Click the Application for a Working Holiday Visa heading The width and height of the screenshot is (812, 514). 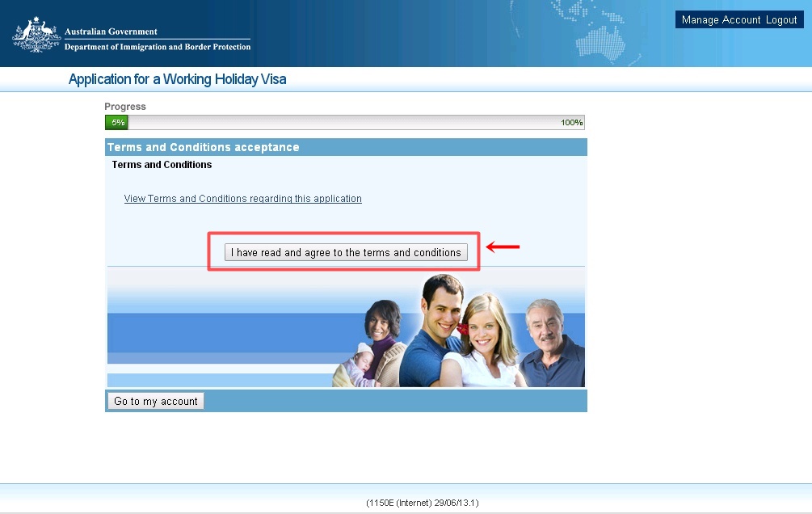click(177, 79)
